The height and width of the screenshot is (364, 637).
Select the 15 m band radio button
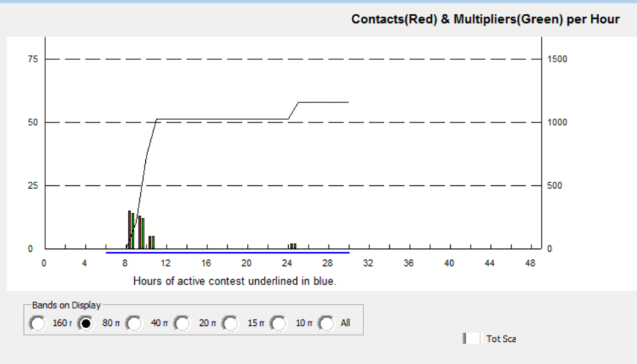[231, 323]
